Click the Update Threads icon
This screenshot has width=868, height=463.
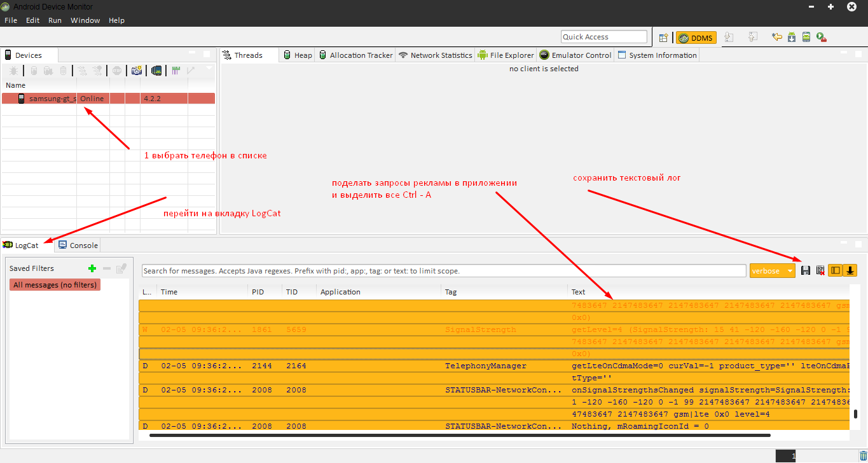pyautogui.click(x=83, y=71)
